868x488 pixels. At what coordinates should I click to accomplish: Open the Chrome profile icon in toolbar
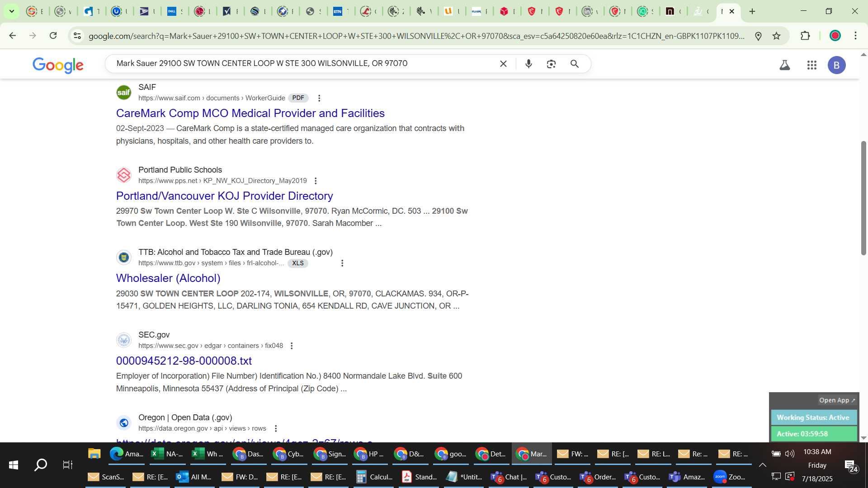click(x=835, y=36)
